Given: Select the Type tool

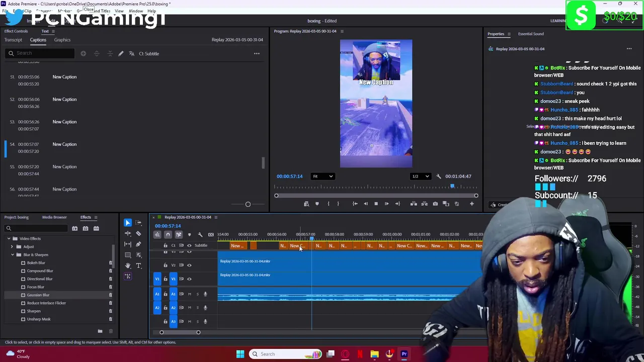Looking at the screenshot, I should click(x=138, y=265).
